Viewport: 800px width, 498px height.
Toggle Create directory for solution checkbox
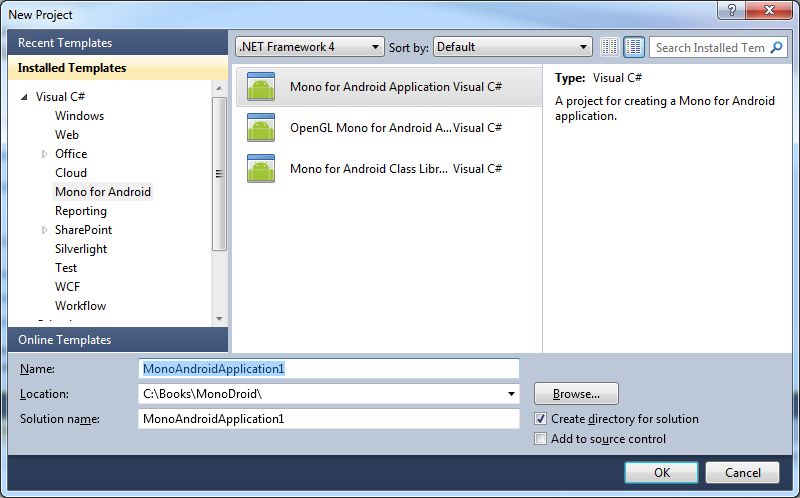540,419
